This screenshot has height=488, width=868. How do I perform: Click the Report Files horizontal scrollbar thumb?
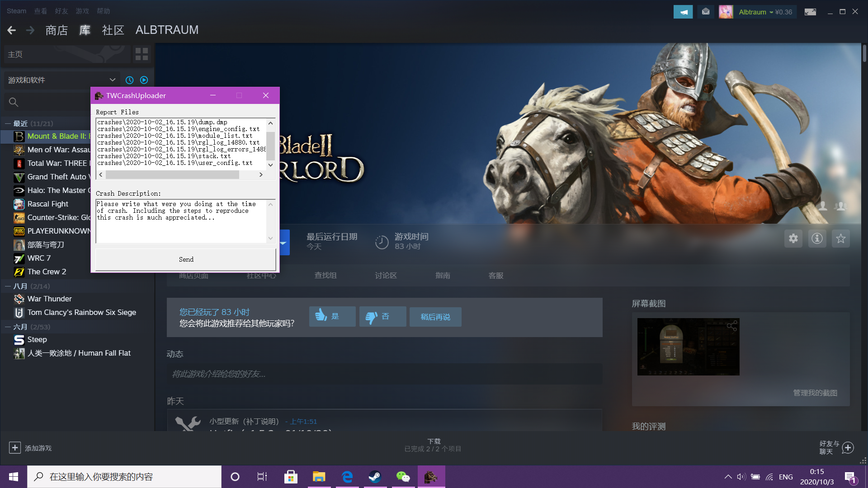click(x=172, y=175)
